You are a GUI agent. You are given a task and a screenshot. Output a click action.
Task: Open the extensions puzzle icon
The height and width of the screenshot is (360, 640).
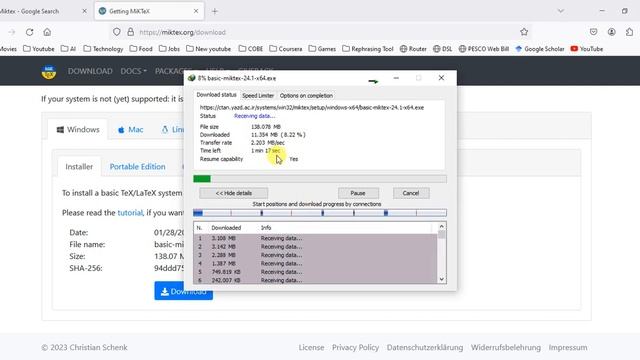tap(629, 32)
